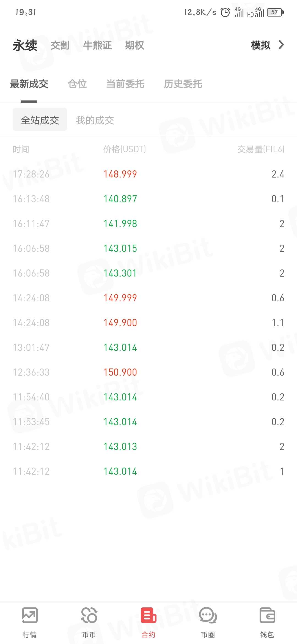Screen dimensions: 297x644
Task: Switch to the 交割 delivery tab
Action: (60, 45)
